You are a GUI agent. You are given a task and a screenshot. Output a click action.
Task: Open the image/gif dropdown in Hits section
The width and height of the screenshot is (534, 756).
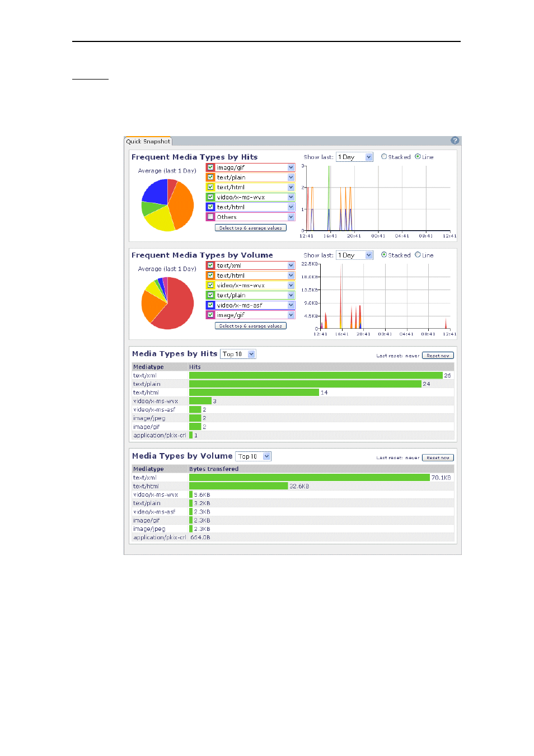click(x=291, y=167)
